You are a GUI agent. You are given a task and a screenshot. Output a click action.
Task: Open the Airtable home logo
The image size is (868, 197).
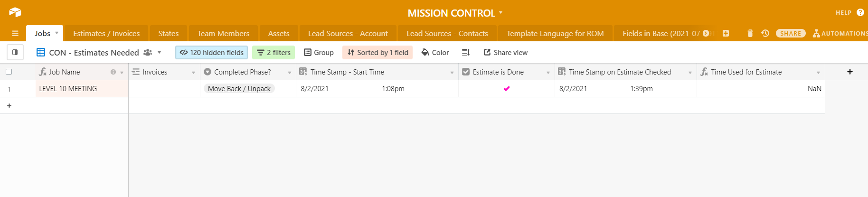tap(15, 12)
